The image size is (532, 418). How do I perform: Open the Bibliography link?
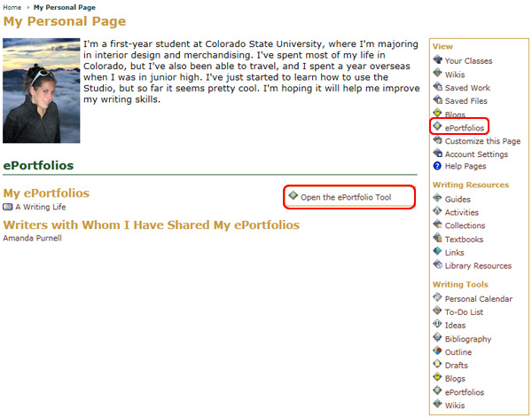point(468,339)
